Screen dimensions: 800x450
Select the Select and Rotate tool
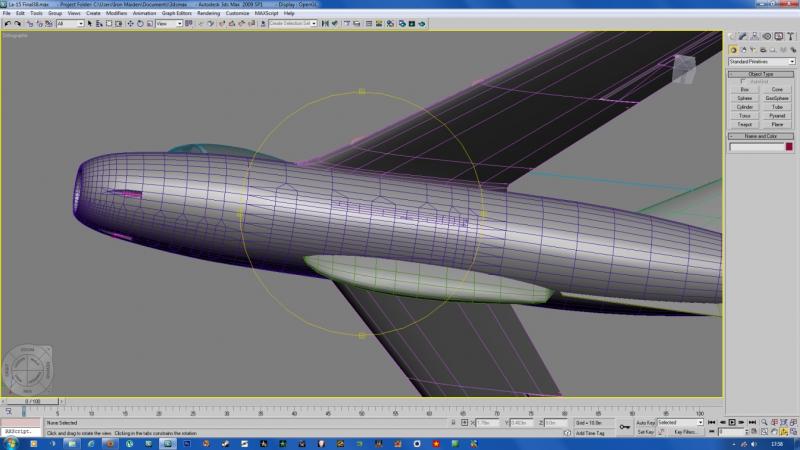click(x=140, y=23)
